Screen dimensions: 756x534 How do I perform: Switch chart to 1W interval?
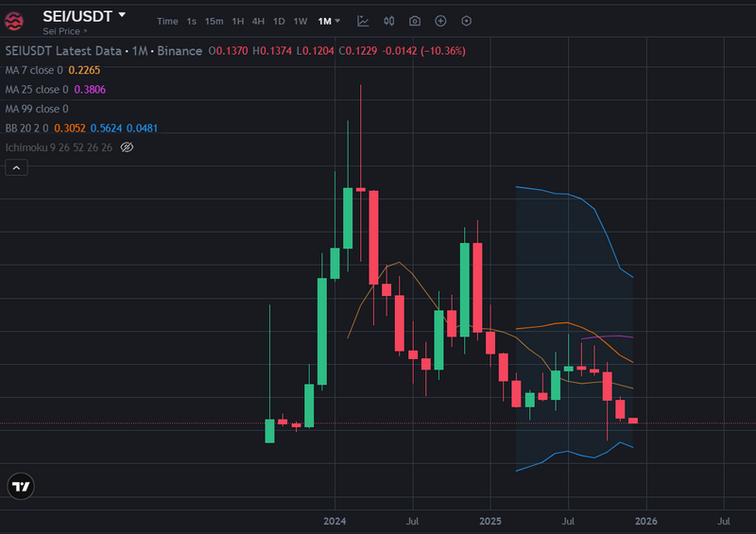(301, 21)
